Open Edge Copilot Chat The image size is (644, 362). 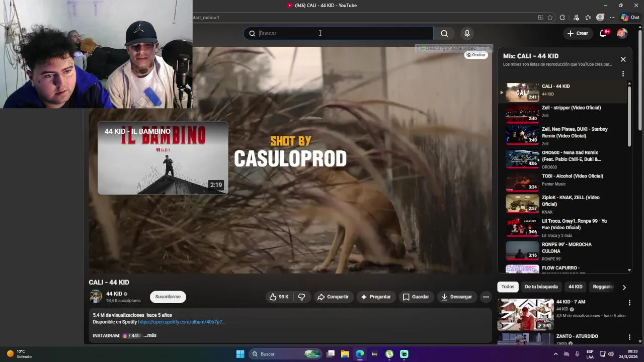[630, 17]
